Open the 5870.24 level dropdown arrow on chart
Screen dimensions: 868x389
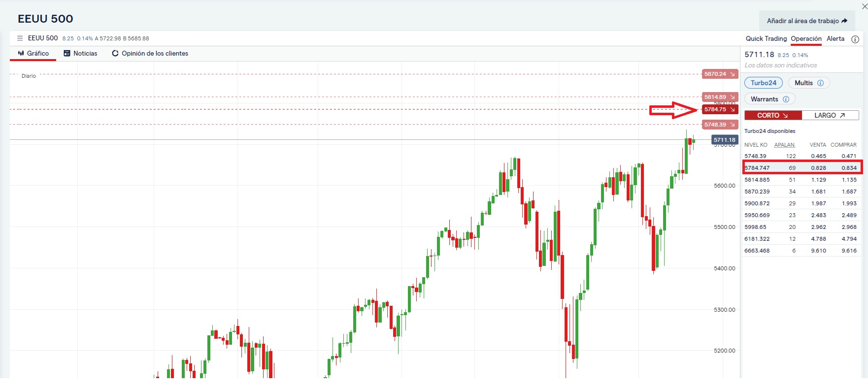tap(733, 74)
